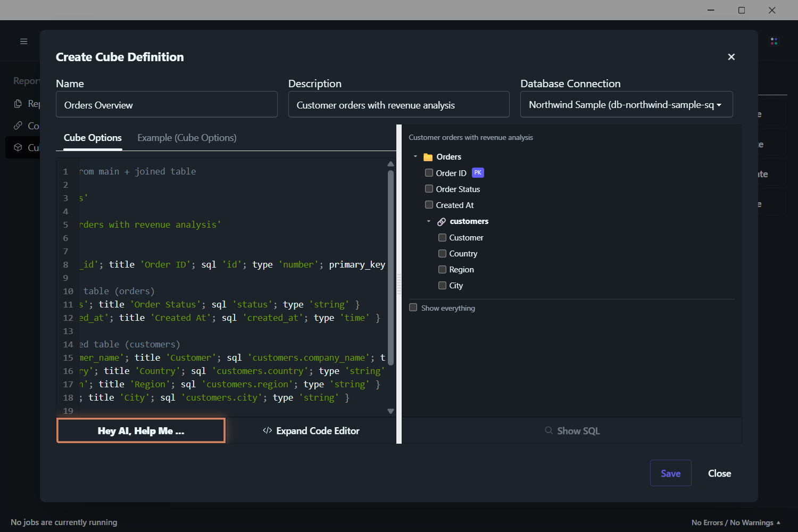Collapse the customers tree node

[x=429, y=221]
